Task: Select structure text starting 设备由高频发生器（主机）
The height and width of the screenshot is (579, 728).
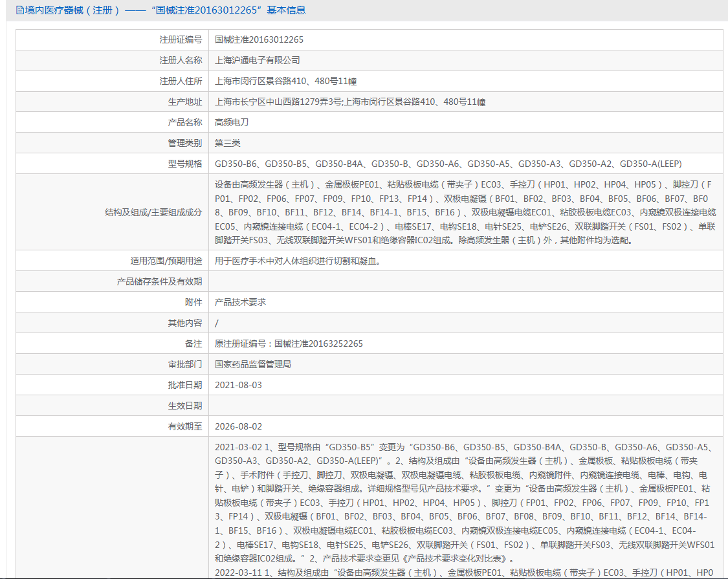Action: (465, 212)
